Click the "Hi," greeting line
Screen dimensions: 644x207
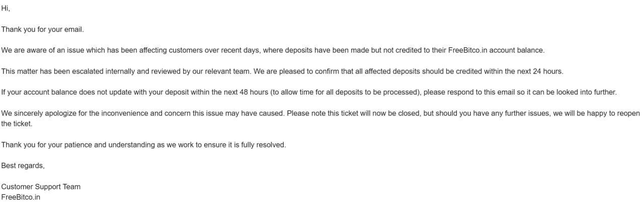tap(6, 9)
